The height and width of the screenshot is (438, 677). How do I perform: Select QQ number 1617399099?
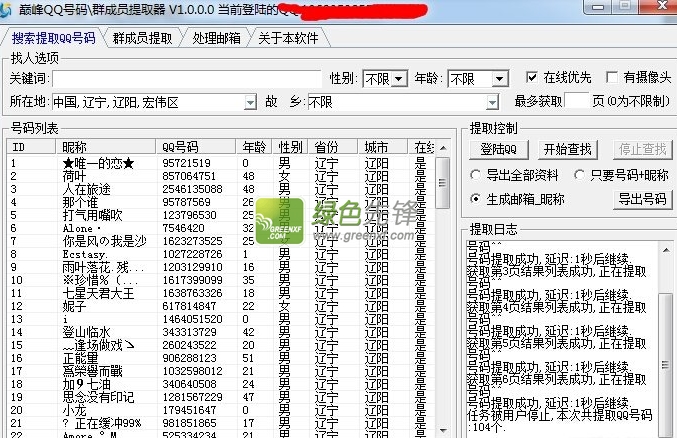192,280
